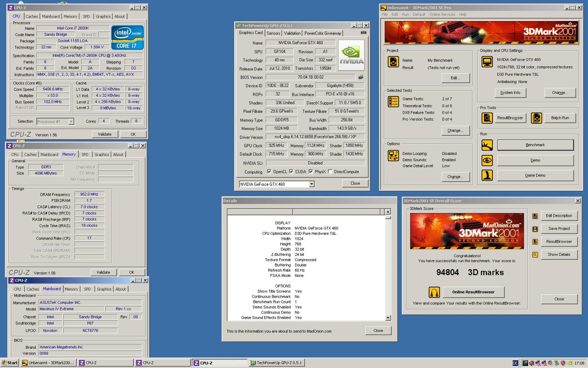Click Show Details button in score window
Screen dimensions: 588x368
pyautogui.click(x=559, y=255)
